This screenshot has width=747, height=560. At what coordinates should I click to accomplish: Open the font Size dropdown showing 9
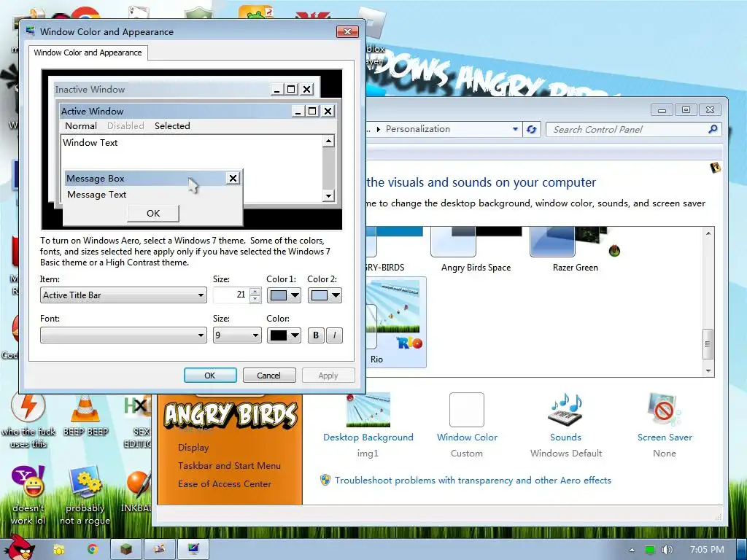[237, 335]
